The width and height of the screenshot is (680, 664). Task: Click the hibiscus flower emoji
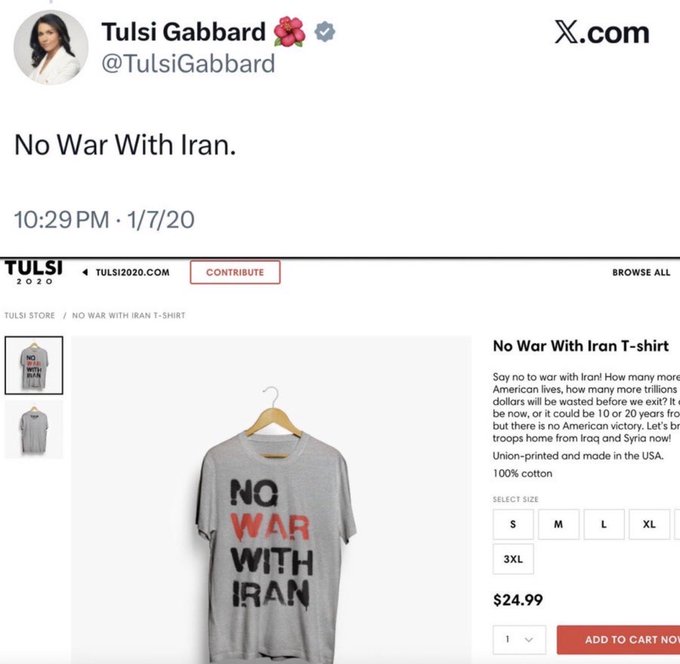289,31
